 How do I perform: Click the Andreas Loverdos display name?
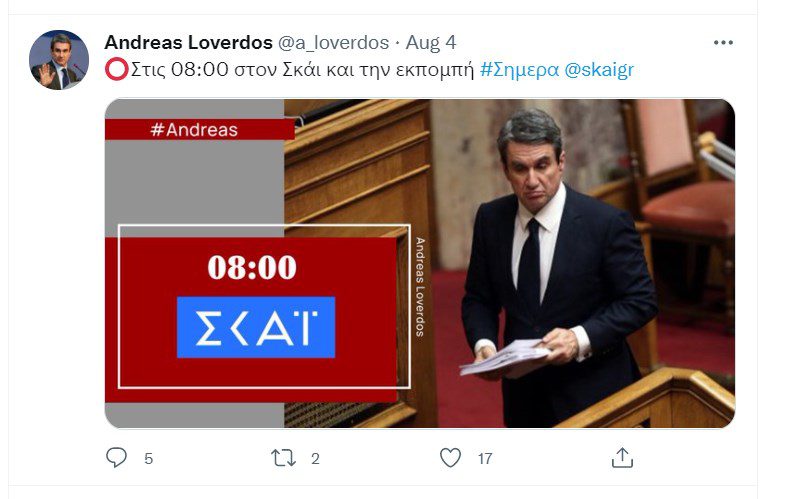pos(188,42)
